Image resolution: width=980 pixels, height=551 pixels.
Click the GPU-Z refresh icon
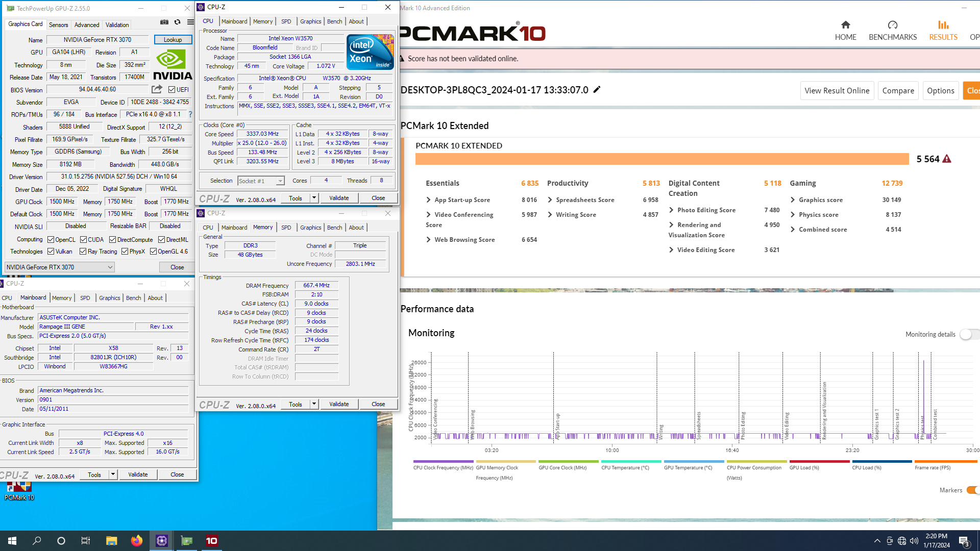tap(177, 22)
